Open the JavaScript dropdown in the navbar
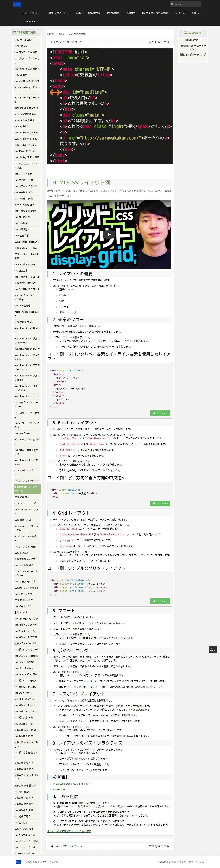The width and height of the screenshot is (220, 868). [x=114, y=13]
